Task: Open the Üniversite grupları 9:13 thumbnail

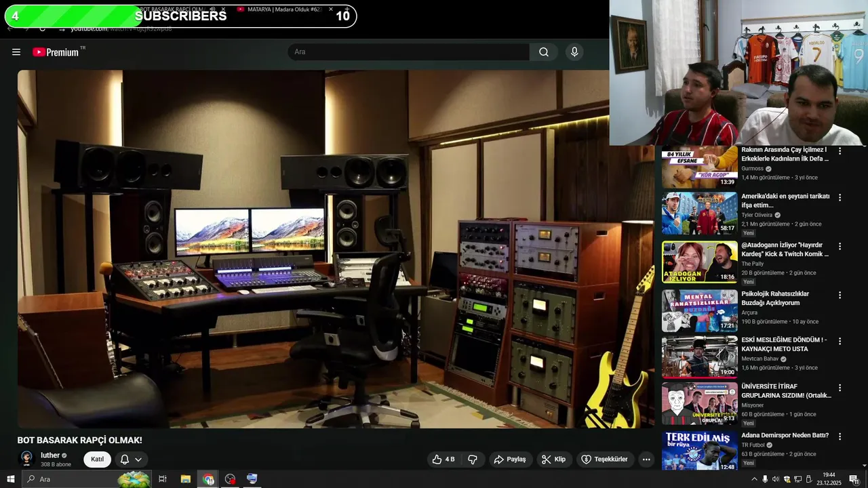Action: coord(700,404)
